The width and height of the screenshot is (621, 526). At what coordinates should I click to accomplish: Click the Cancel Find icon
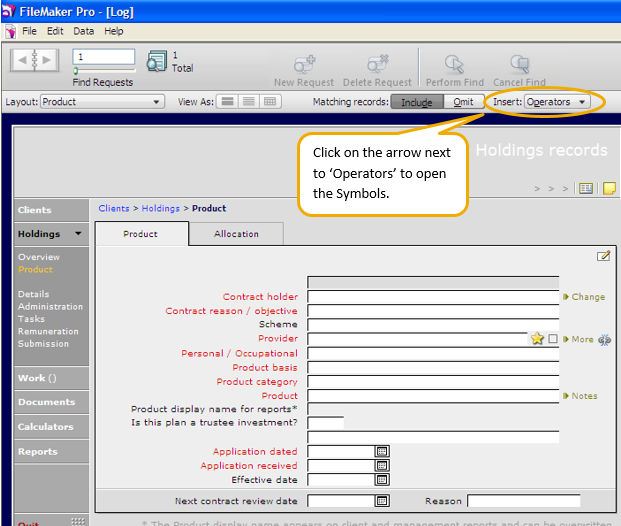tap(520, 64)
